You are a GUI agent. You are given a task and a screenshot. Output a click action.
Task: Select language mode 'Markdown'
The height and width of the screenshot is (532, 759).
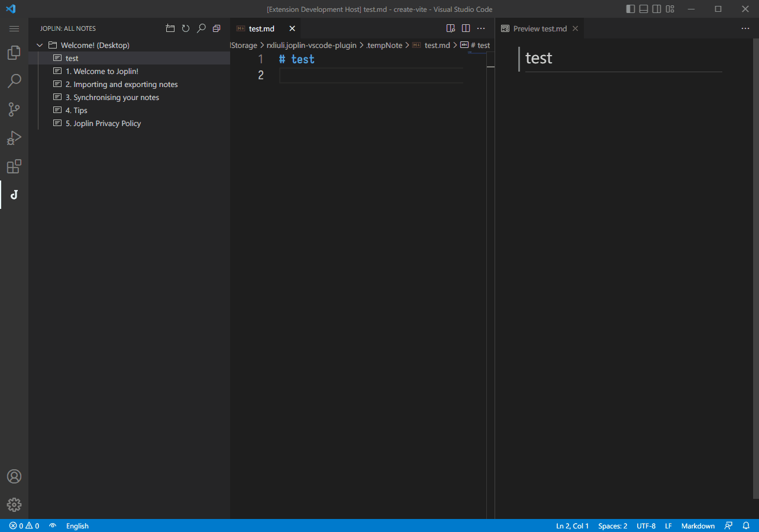point(697,526)
